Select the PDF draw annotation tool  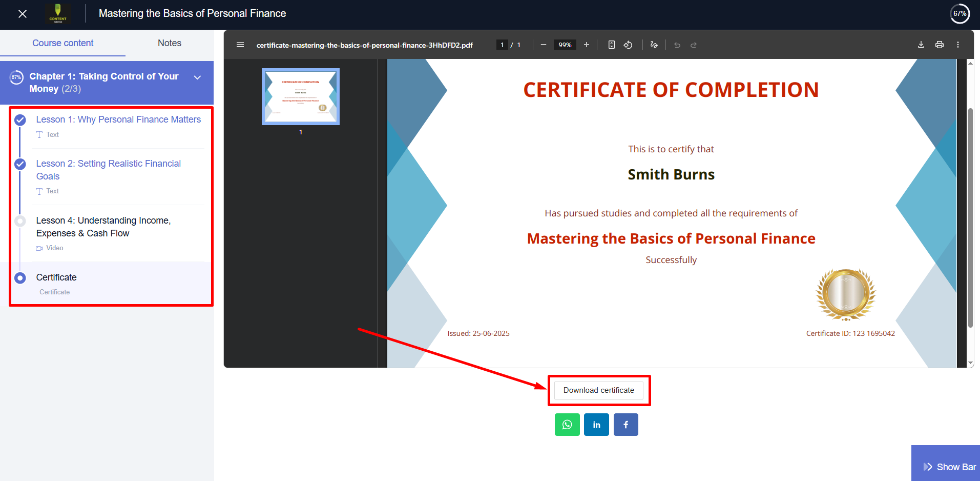point(654,45)
